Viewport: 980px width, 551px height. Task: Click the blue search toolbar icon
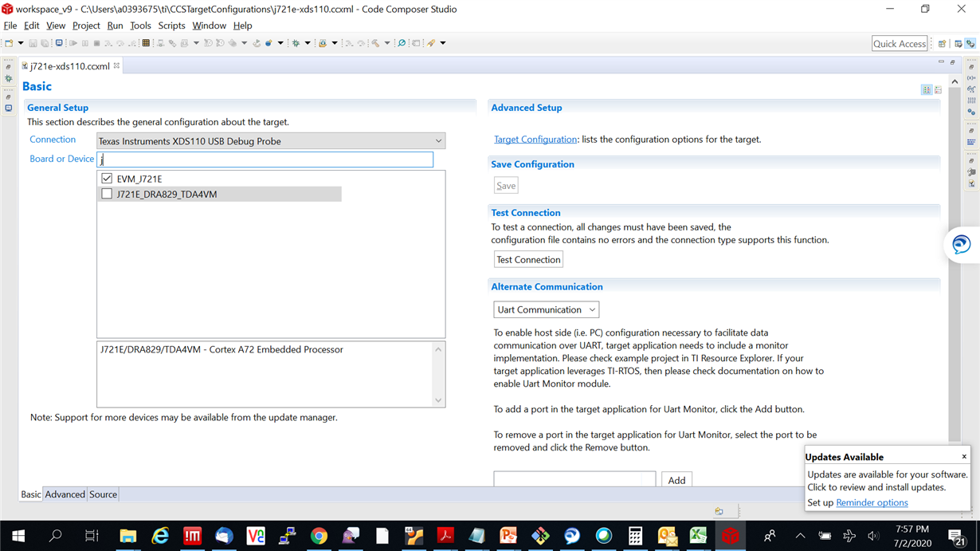pos(402,43)
